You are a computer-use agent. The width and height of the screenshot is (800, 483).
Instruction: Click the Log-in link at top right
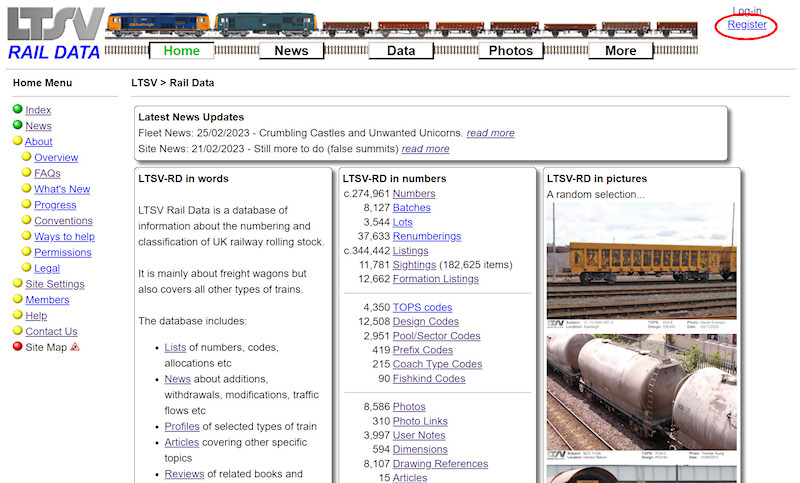point(747,11)
